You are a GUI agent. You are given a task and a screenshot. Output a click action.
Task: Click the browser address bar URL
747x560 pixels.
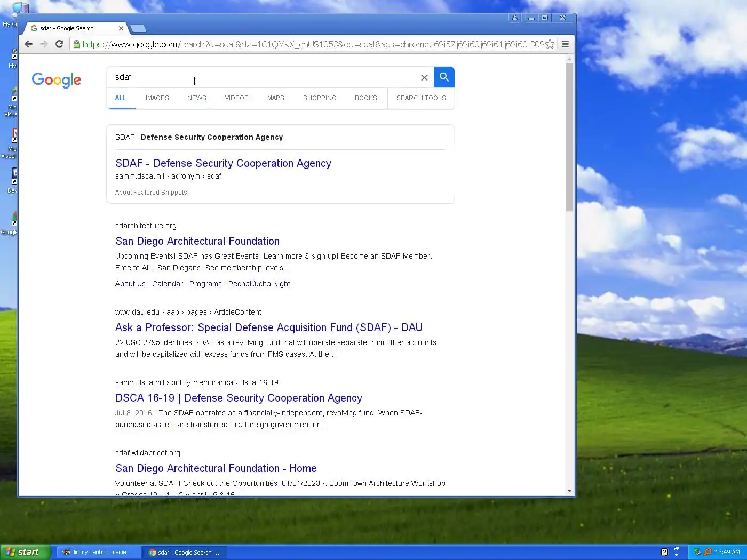pyautogui.click(x=313, y=44)
